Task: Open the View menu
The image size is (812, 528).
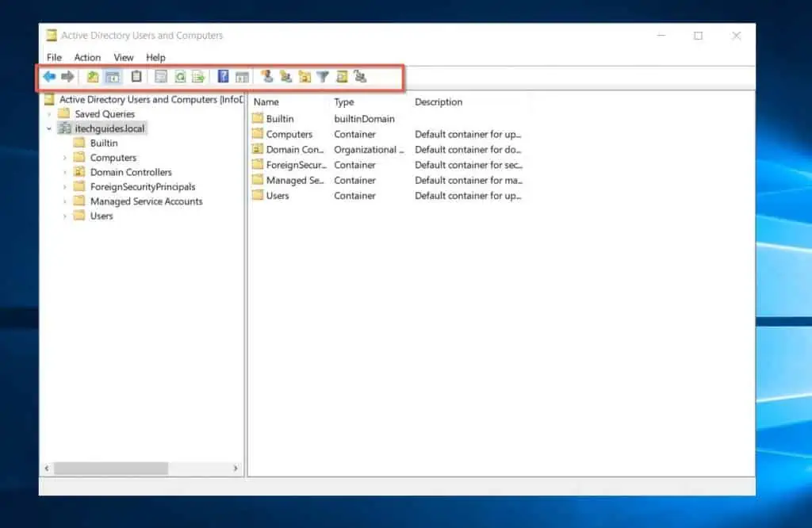Action: coord(123,57)
